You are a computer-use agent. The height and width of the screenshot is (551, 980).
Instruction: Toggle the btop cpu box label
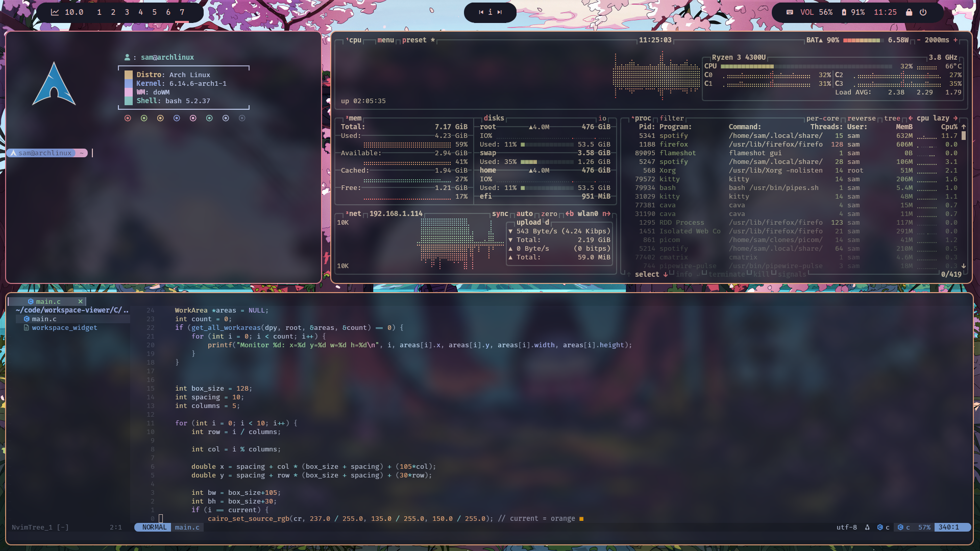point(354,40)
